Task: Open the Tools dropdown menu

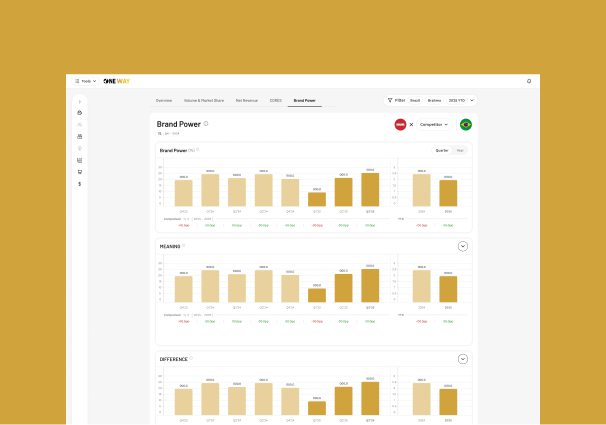Action: point(85,81)
